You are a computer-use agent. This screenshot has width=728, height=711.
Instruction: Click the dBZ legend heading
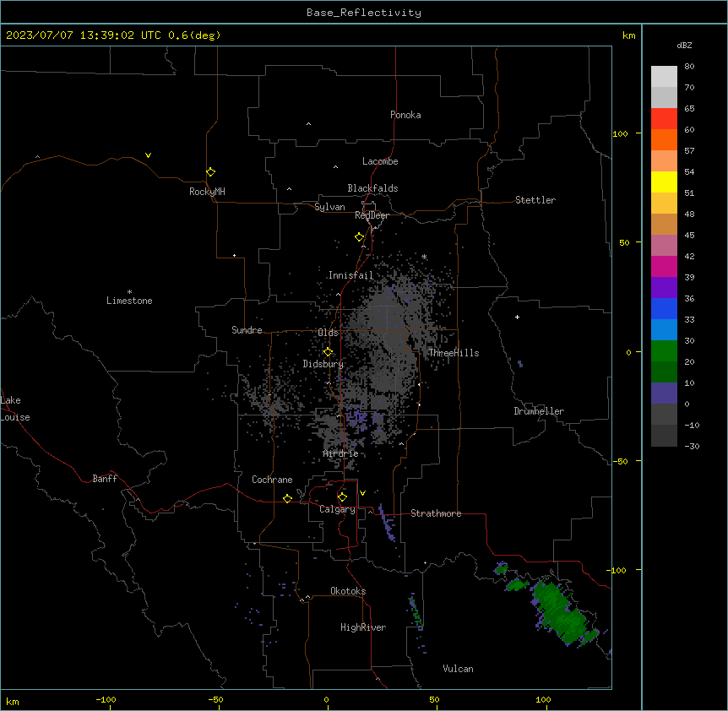(x=684, y=45)
